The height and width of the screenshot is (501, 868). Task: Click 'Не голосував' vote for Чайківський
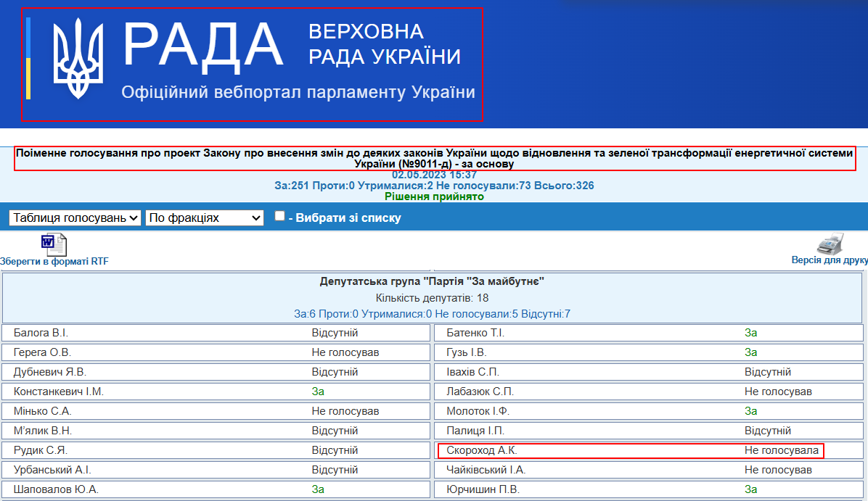tap(778, 470)
